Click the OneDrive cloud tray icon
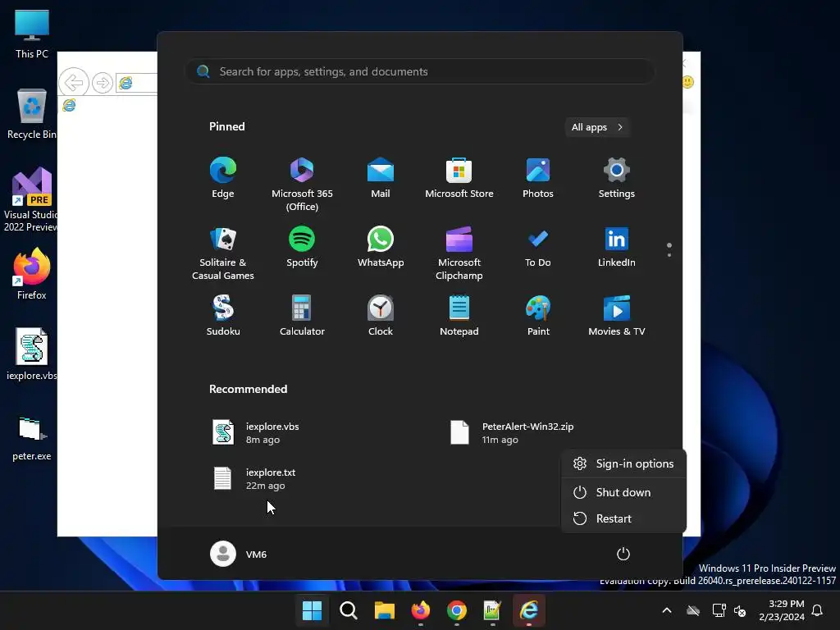Viewport: 840px width, 630px height. pyautogui.click(x=693, y=610)
